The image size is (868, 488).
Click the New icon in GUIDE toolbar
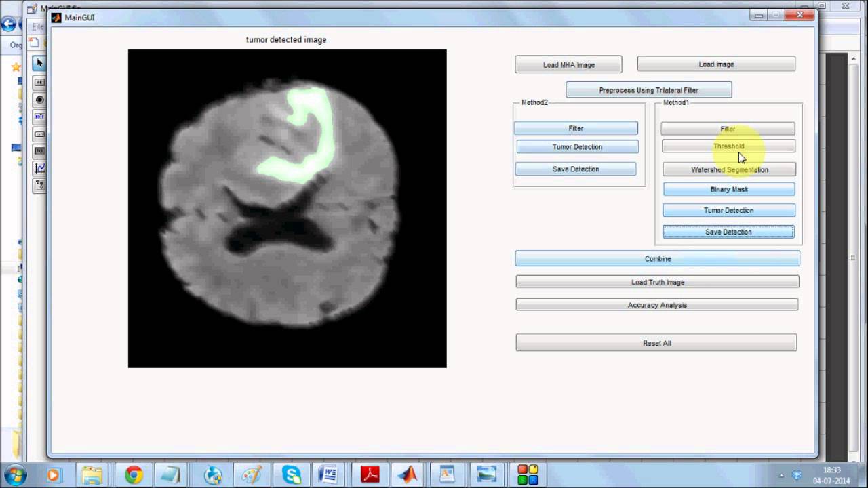coord(35,43)
